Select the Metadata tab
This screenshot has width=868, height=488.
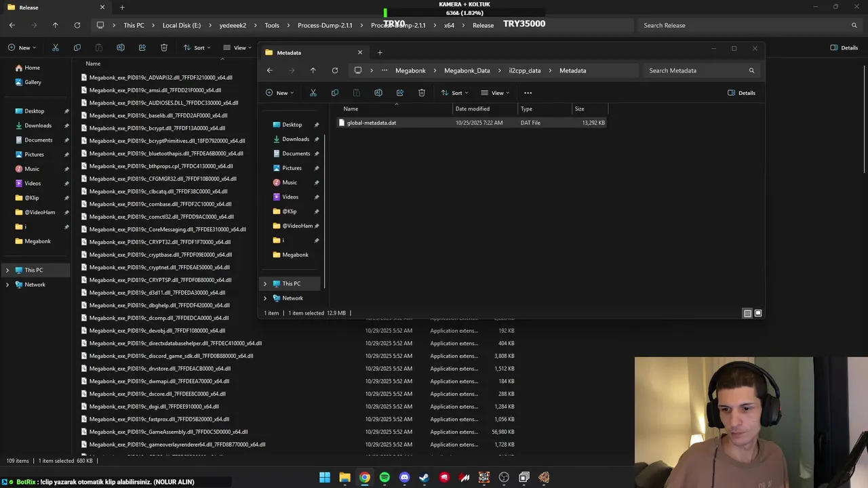click(314, 52)
